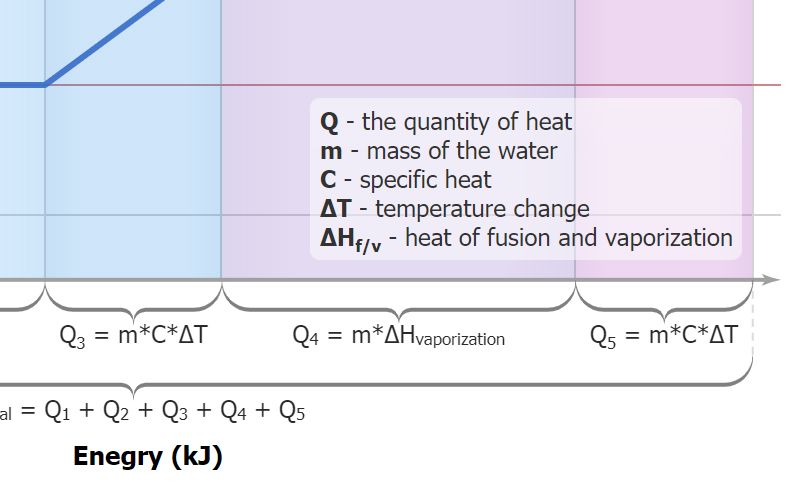Click the Enegry (kJ) axis title
This screenshot has width=800, height=494.
pyautogui.click(x=147, y=457)
